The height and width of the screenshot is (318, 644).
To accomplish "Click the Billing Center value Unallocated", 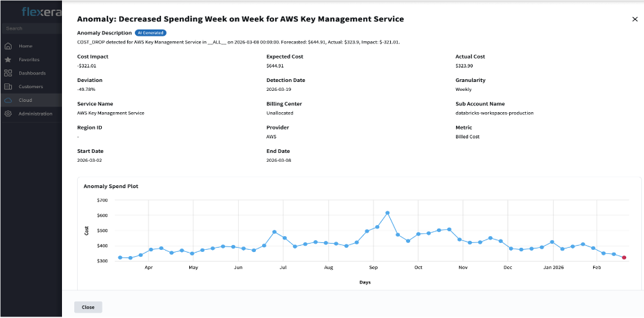I will click(280, 113).
